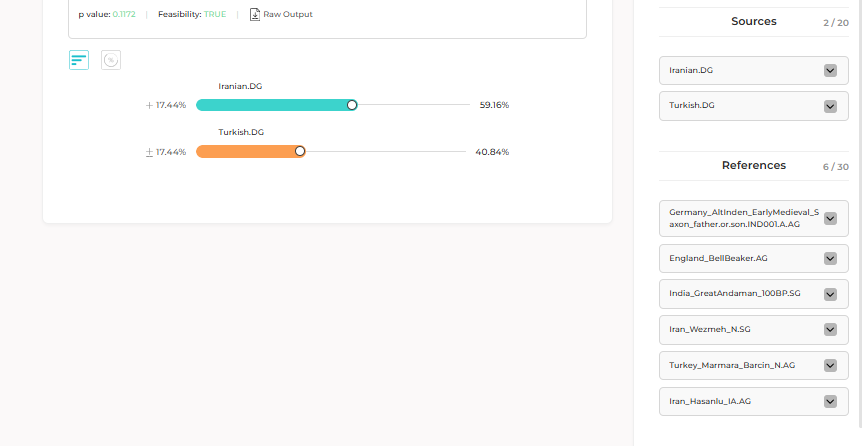This screenshot has height=446, width=862.
Task: Open dropdown for Germany_AltInden Saxon reference
Action: (829, 218)
